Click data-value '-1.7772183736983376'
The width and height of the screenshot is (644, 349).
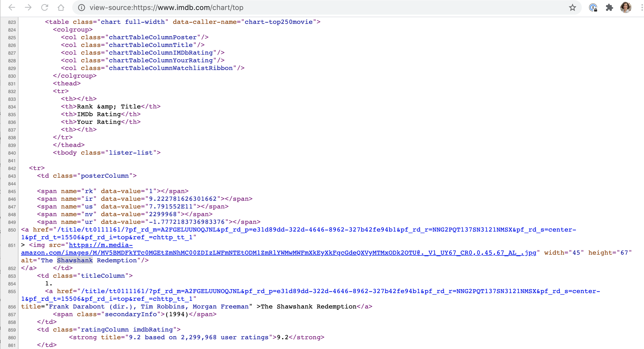[187, 222]
